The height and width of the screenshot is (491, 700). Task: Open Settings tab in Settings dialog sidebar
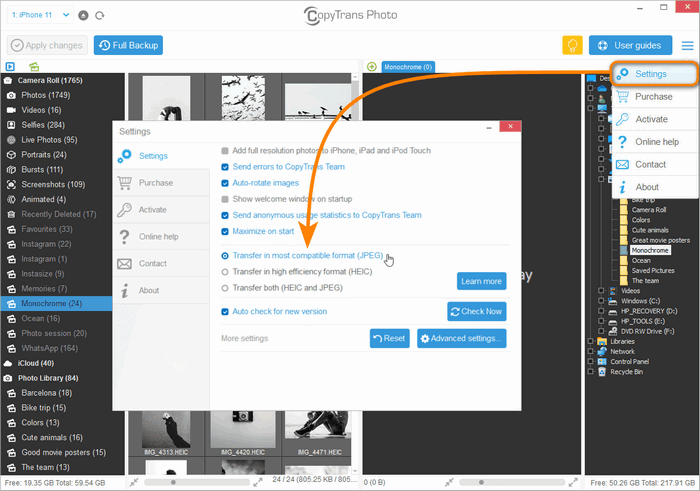point(161,156)
